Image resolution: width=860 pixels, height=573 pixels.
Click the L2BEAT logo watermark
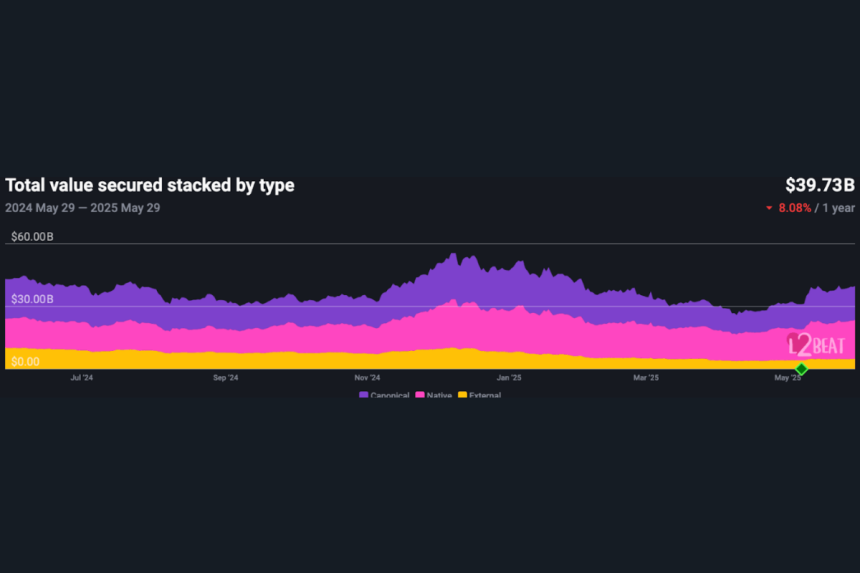[x=816, y=345]
